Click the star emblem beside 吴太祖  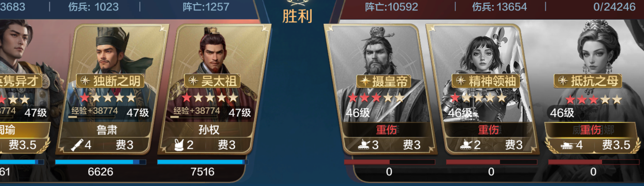pos(193,81)
